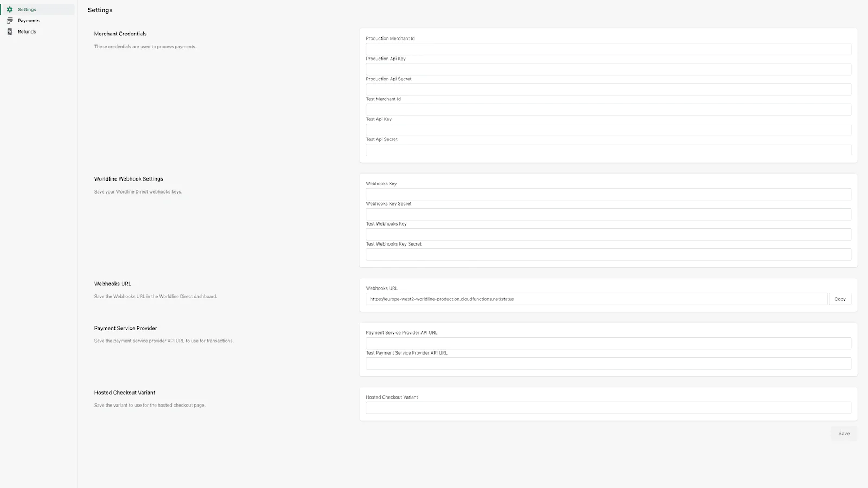
Task: Click 'These credentials are used to process payments.' text
Action: point(145,47)
